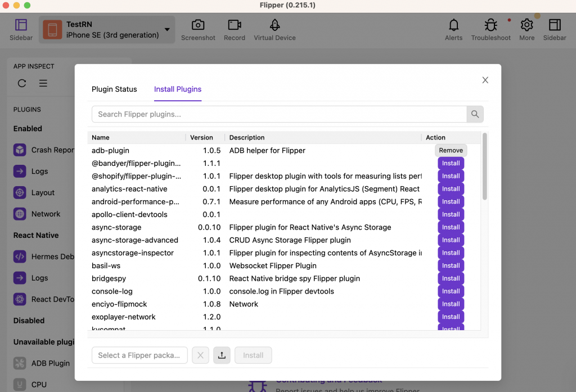The height and width of the screenshot is (392, 576).
Task: Open the Alerts bell icon
Action: 453,25
